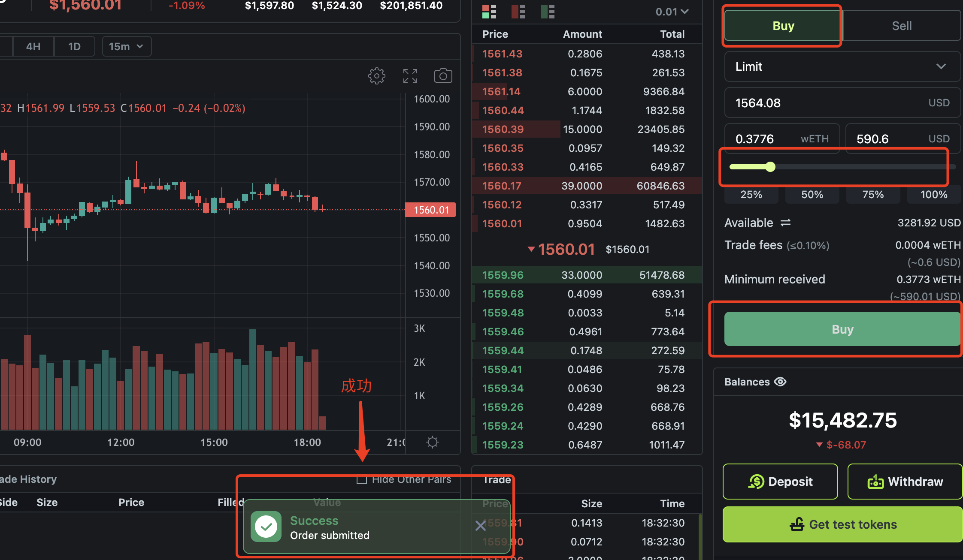Select bid price 1559.34 row
Screen dimensions: 963x560
587,388
